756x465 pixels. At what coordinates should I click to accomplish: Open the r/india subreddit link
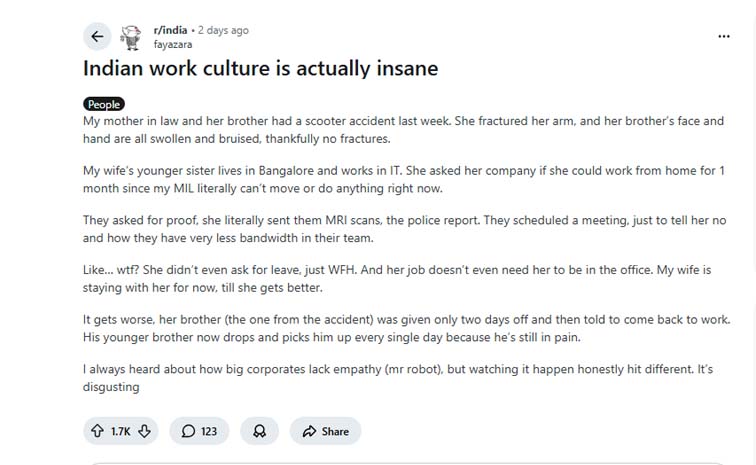170,30
